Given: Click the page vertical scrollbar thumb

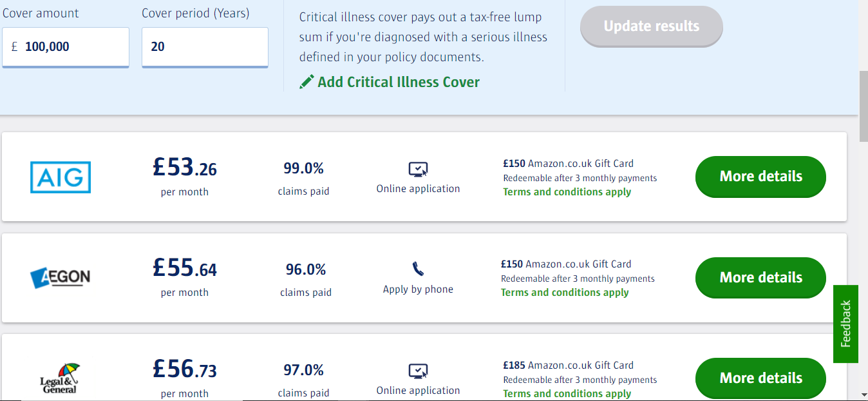Looking at the screenshot, I should click(x=863, y=106).
